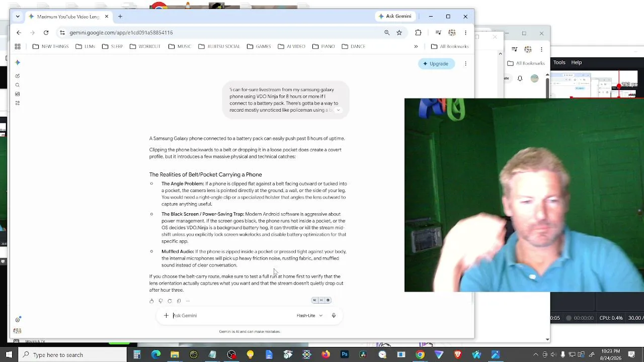Open the Flash-Lite model selector dropdown
This screenshot has width=644, height=362.
pos(309,316)
